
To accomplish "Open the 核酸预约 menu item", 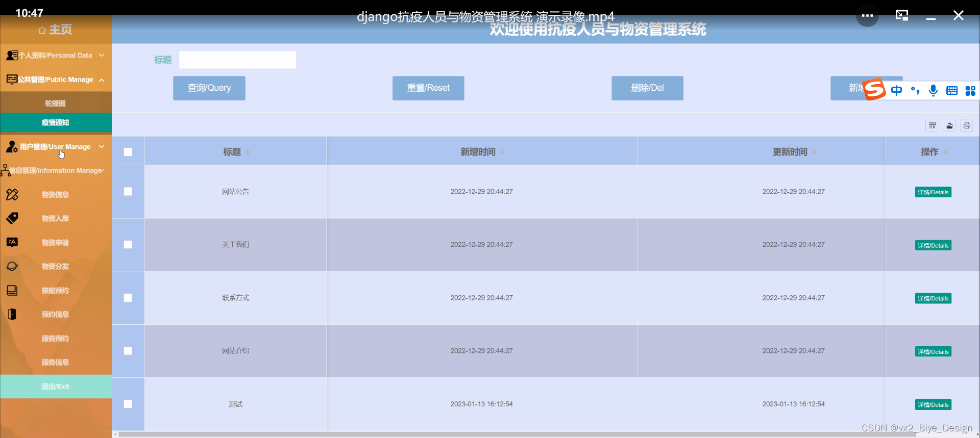I will (55, 290).
